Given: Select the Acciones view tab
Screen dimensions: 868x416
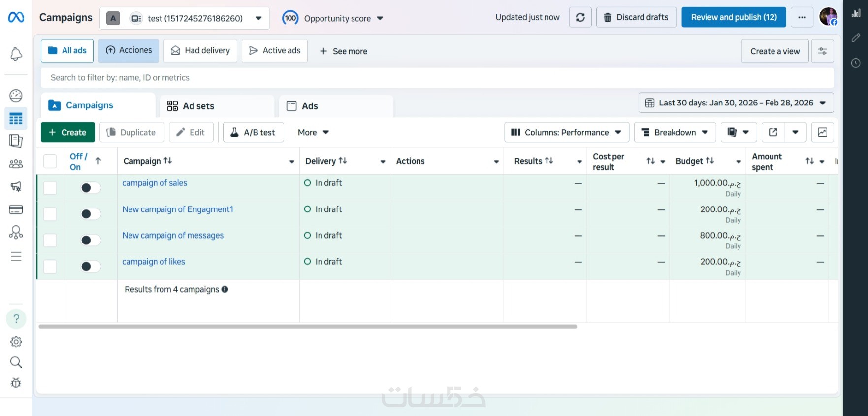Looking at the screenshot, I should 129,51.
